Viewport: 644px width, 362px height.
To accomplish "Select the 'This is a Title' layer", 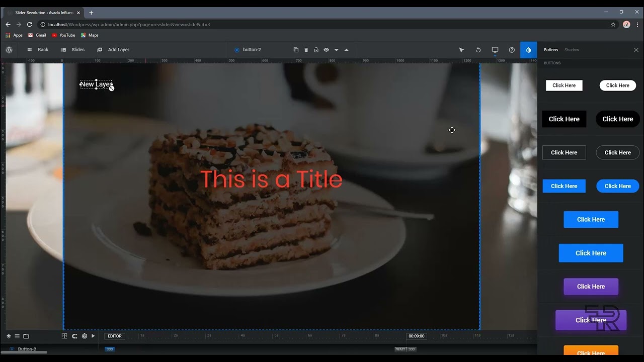I will click(271, 179).
